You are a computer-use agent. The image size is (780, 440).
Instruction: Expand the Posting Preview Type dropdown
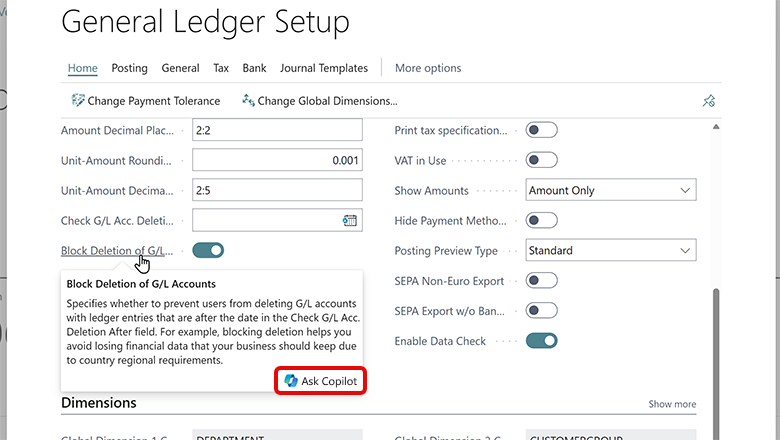(x=611, y=251)
